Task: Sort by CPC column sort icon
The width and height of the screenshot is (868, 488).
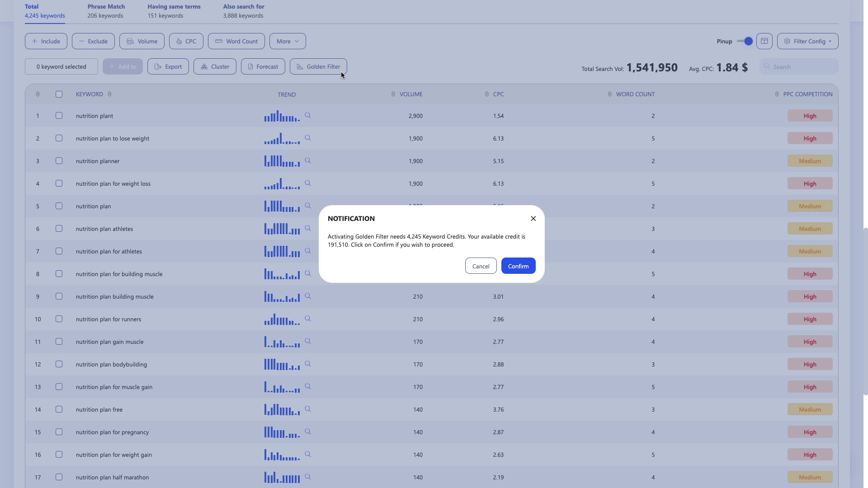Action: pos(487,94)
